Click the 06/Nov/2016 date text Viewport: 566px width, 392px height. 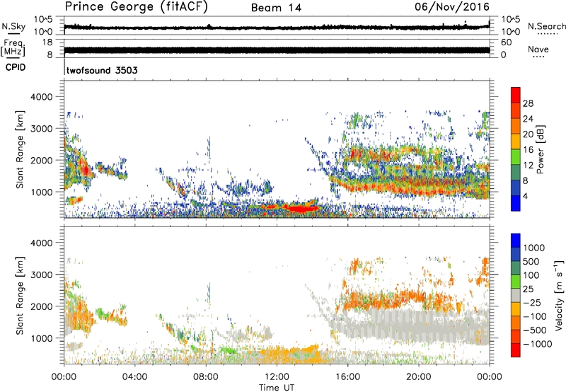452,7
